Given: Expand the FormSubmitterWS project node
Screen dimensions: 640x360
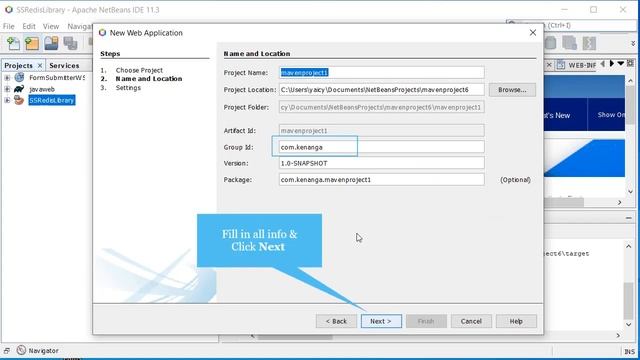Looking at the screenshot, I should (x=7, y=78).
